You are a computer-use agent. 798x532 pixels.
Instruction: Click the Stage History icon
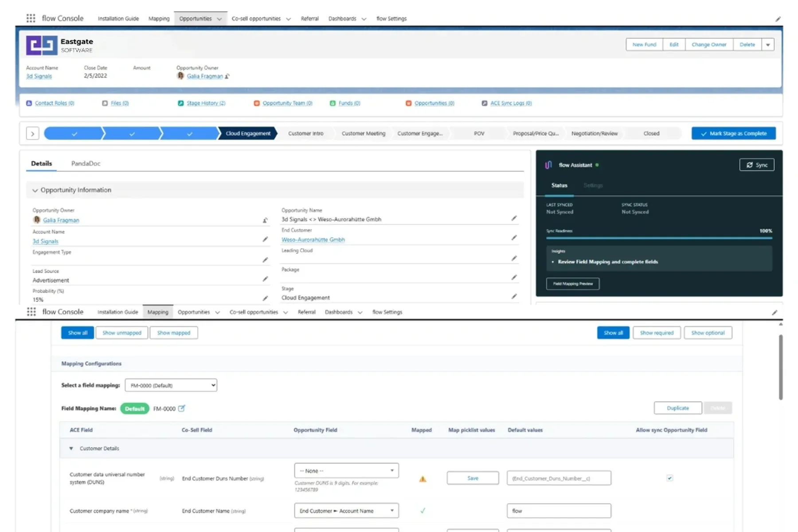[181, 103]
